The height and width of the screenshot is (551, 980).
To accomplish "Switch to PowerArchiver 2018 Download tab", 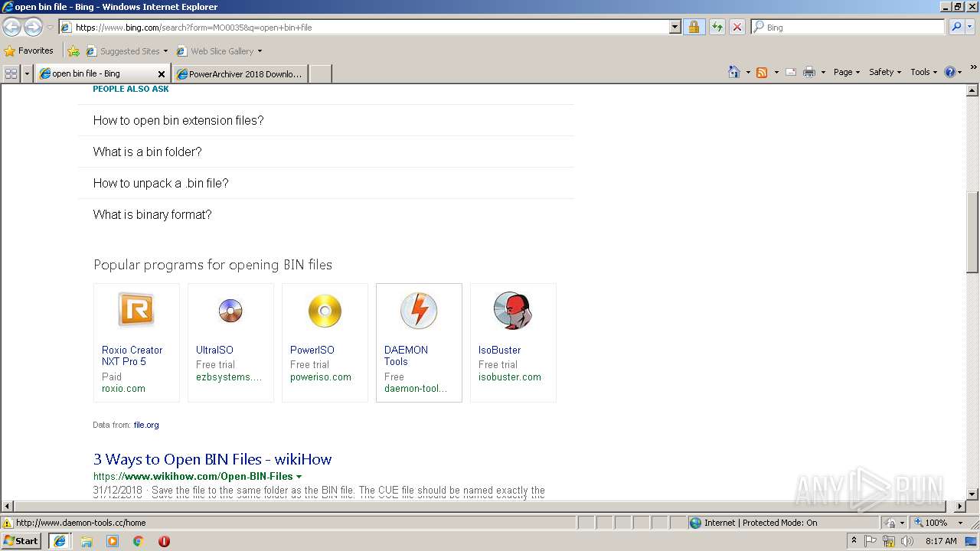I will coord(240,73).
